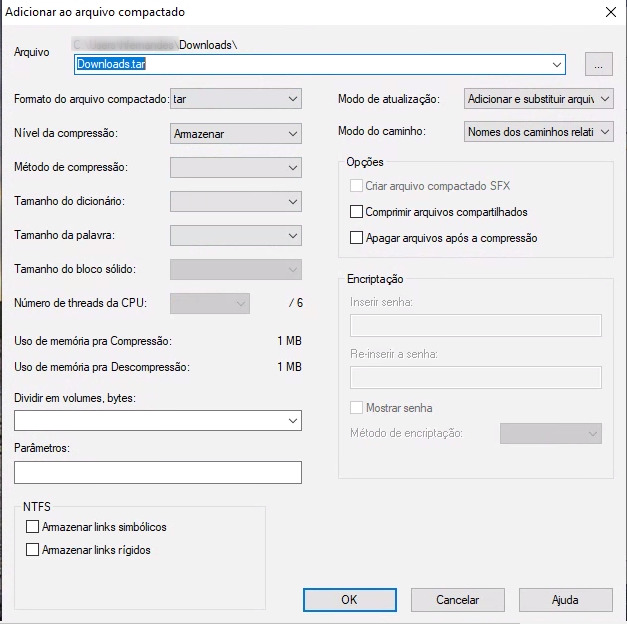Open Tamanho do bloco sólido dropdown
This screenshot has width=627, height=624.
tap(236, 270)
